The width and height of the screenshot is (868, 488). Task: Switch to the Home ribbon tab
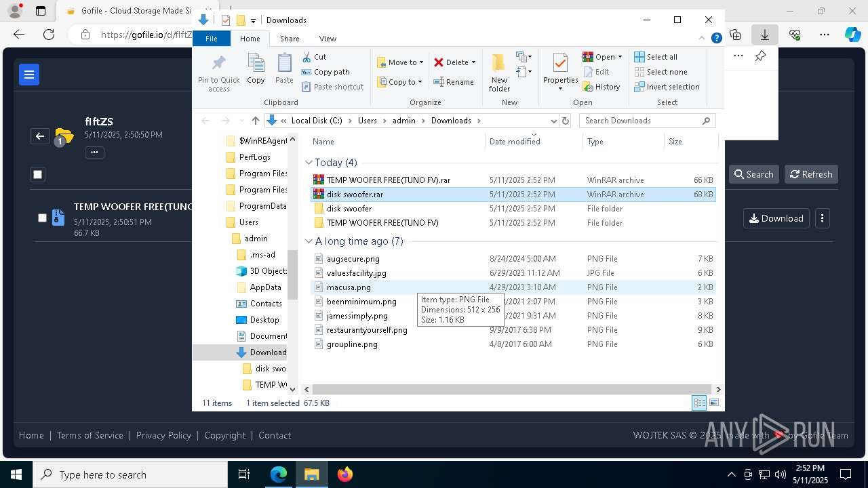click(x=250, y=39)
